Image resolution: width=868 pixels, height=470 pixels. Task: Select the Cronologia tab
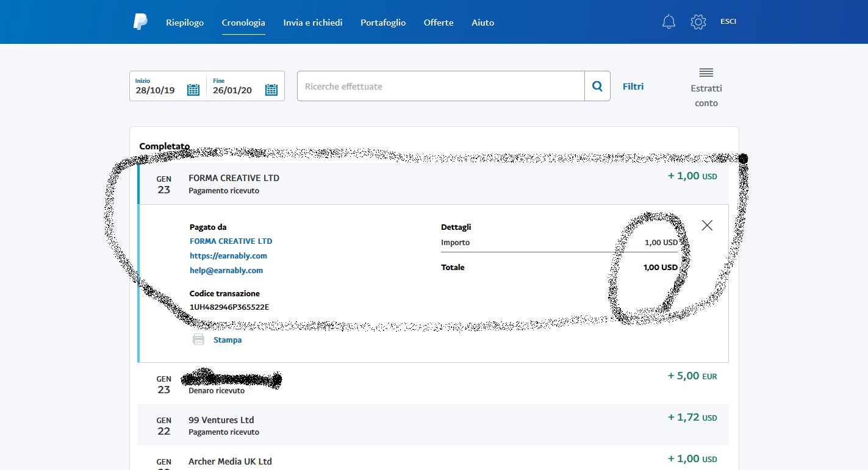(x=243, y=23)
